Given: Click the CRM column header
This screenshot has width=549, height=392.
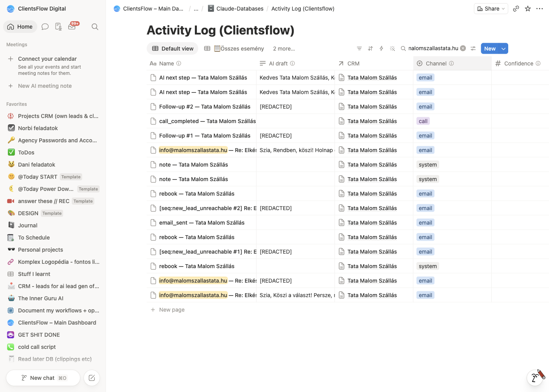Looking at the screenshot, I should coord(374,64).
